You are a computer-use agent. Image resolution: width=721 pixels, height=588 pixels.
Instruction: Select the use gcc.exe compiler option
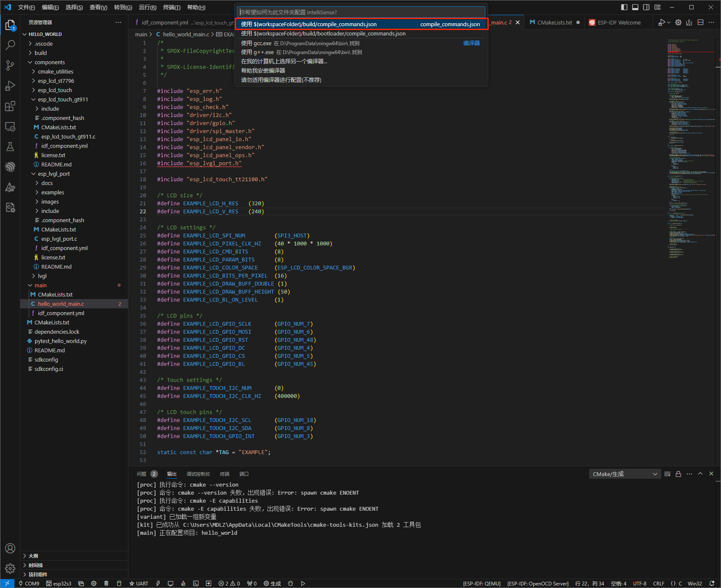tap(361, 43)
